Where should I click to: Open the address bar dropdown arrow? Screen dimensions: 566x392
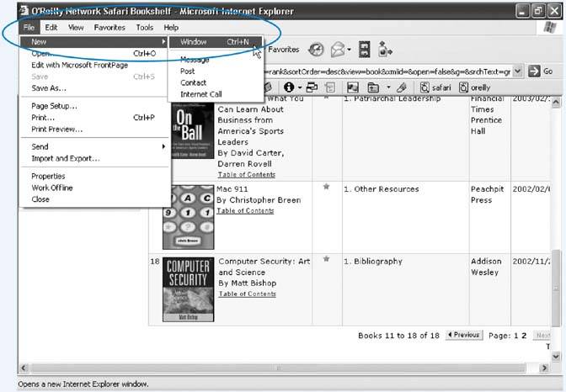[517, 72]
